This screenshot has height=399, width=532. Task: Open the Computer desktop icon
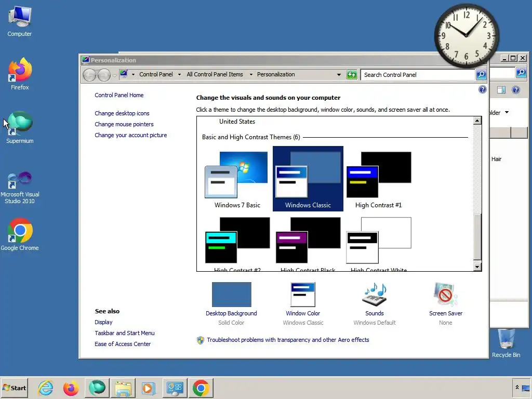20,22
